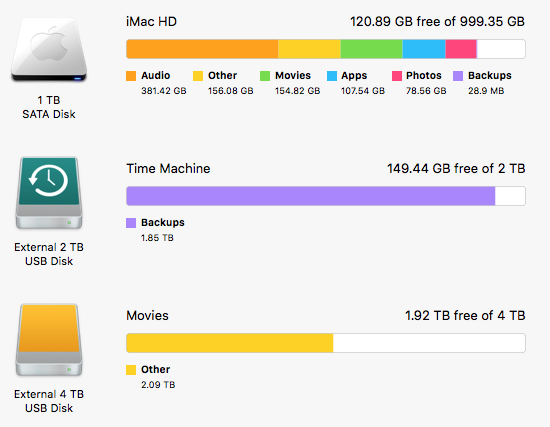The width and height of the screenshot is (550, 427).
Task: Click the "1.92 TB free of 4 TB" text
Action: click(x=465, y=315)
